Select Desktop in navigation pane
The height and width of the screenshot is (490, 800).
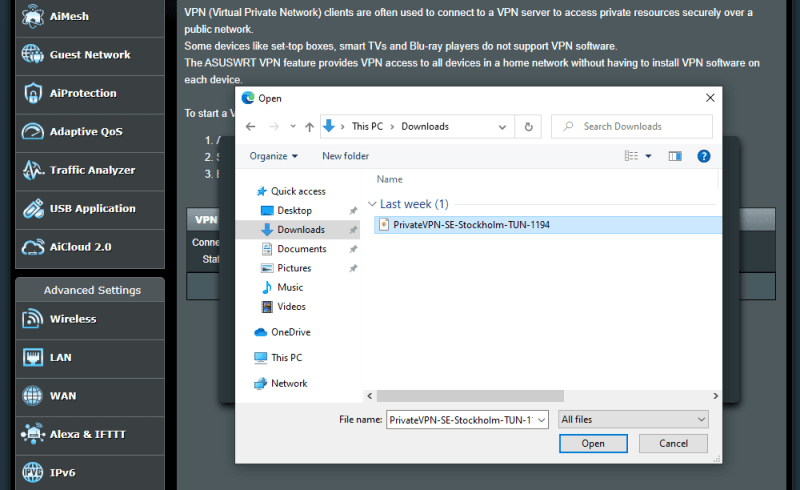click(x=294, y=211)
